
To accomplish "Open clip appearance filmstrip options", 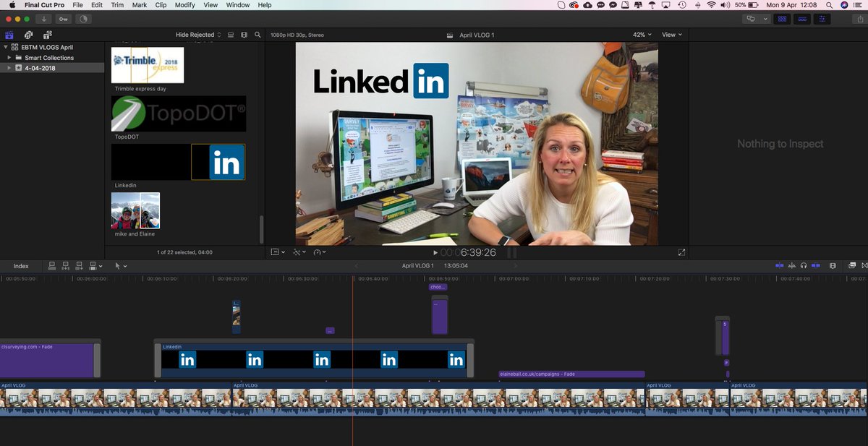I will tap(244, 35).
